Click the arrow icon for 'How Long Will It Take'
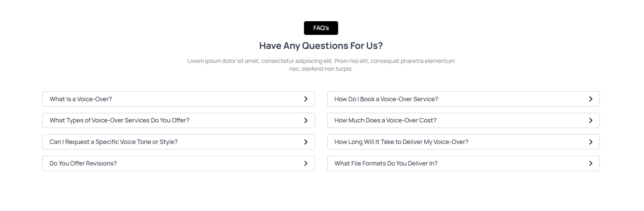This screenshot has width=644, height=211. (591, 142)
